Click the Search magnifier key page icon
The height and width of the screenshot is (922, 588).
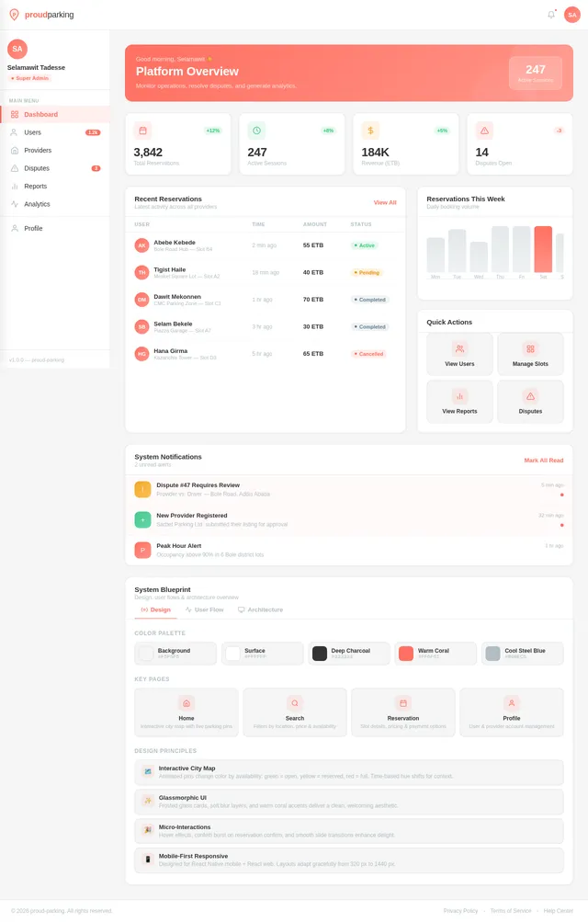click(295, 703)
